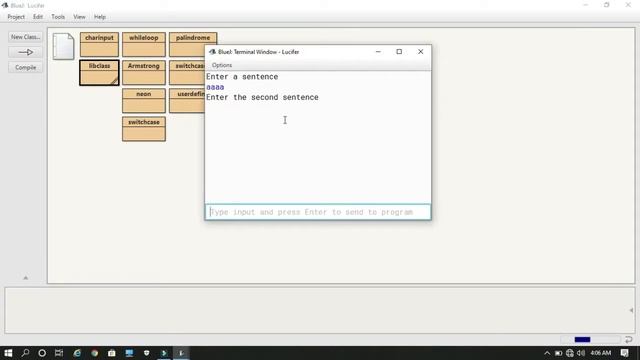Click 'Enter the second sentence' line
Image resolution: width=640 pixels, height=360 pixels.
click(x=262, y=98)
